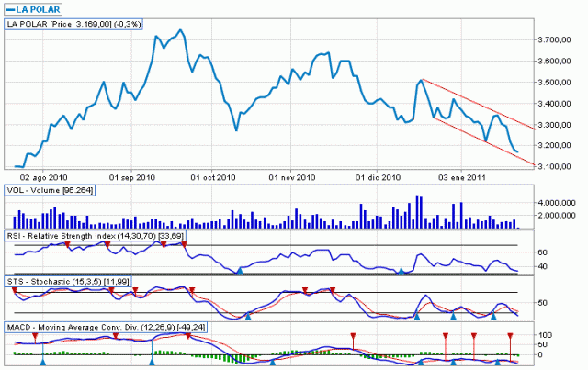
Task: Click the MACD red marker near 01 dic 2010
Action: (x=353, y=335)
